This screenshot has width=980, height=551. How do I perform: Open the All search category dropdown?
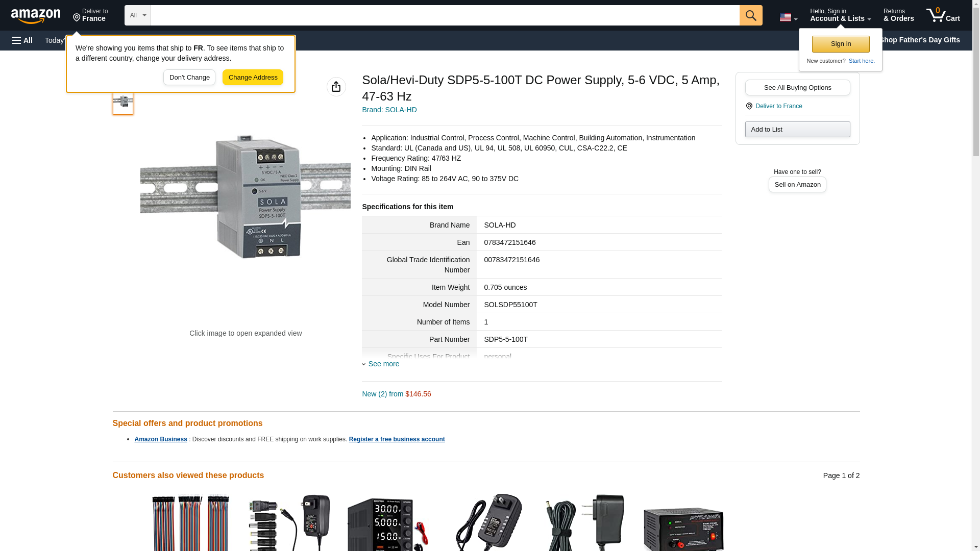coord(137,15)
